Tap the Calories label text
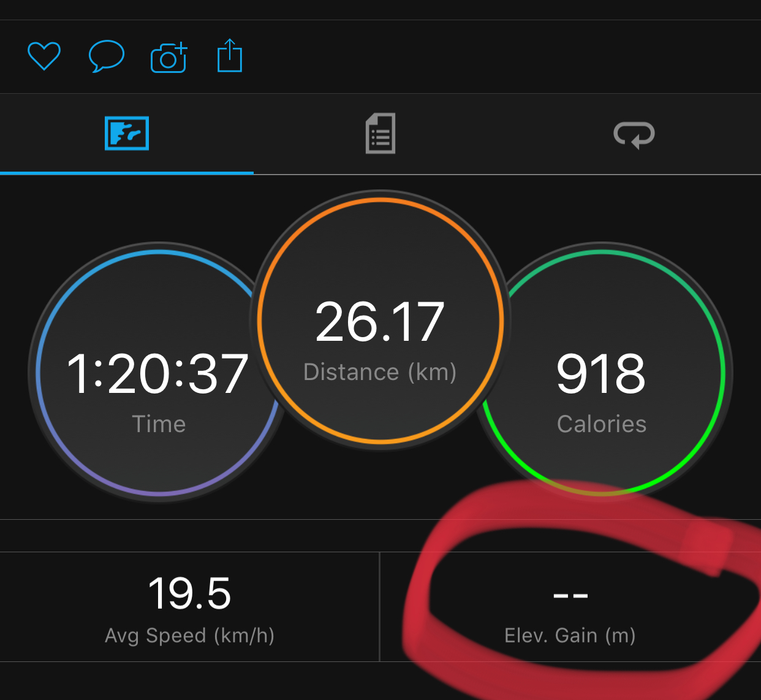The image size is (761, 700). click(602, 424)
